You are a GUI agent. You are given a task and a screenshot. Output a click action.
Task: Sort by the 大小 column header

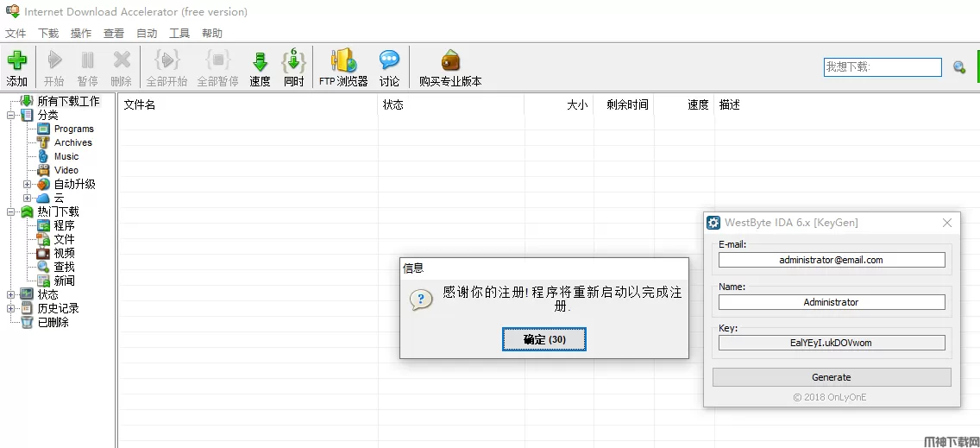tap(559, 105)
